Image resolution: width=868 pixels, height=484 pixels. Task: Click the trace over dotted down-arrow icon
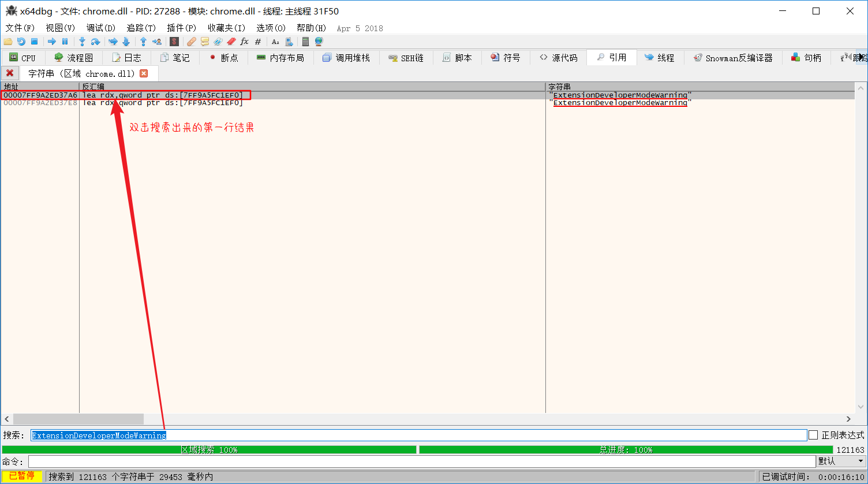pos(126,42)
